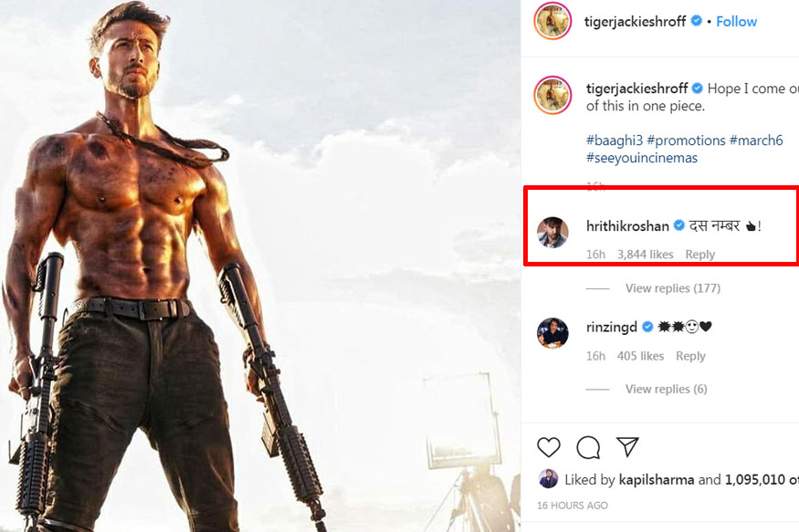Click kapilsharma's small avatar near likes

(548, 479)
